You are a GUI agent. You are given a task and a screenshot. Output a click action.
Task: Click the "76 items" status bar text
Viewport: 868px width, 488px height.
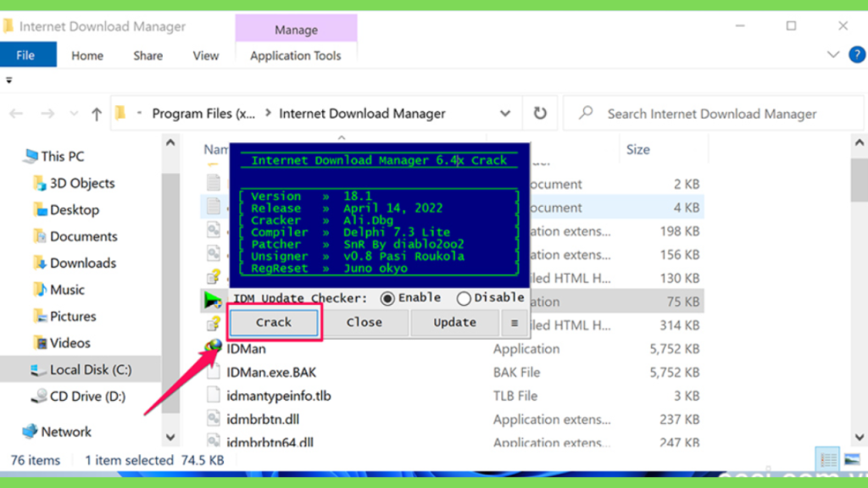(x=35, y=460)
